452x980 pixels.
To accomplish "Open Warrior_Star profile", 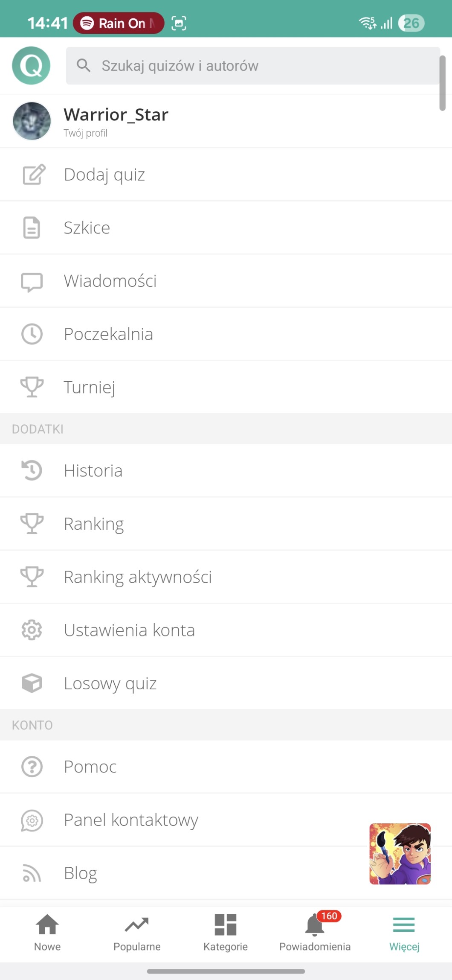I will pos(116,121).
